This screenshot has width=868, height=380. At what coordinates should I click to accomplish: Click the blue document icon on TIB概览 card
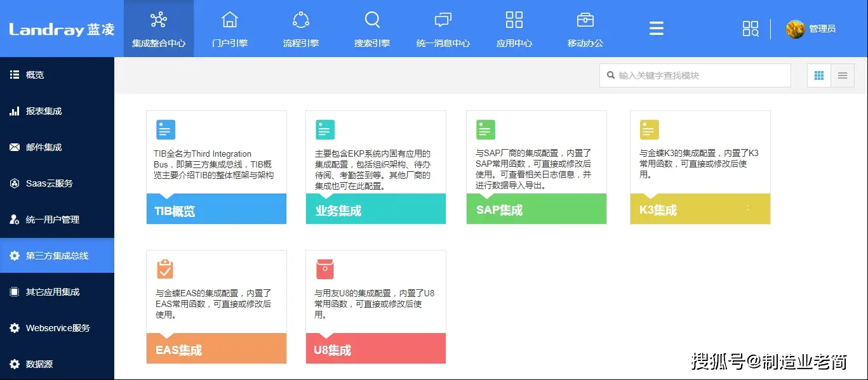coord(166,130)
